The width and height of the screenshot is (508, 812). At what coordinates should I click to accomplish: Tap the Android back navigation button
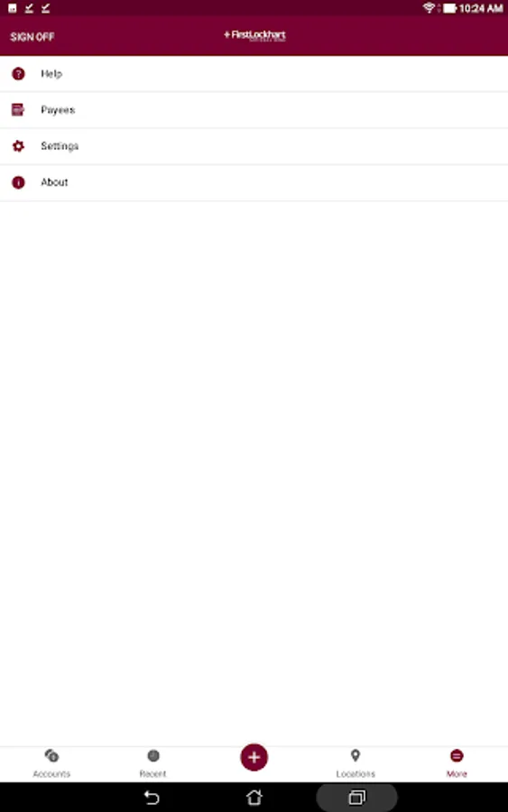coord(152,797)
